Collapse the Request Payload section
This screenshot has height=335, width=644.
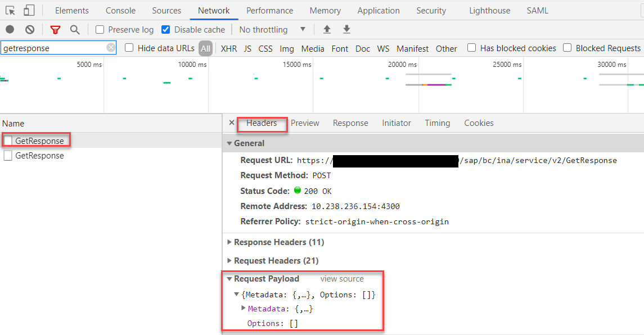(229, 279)
